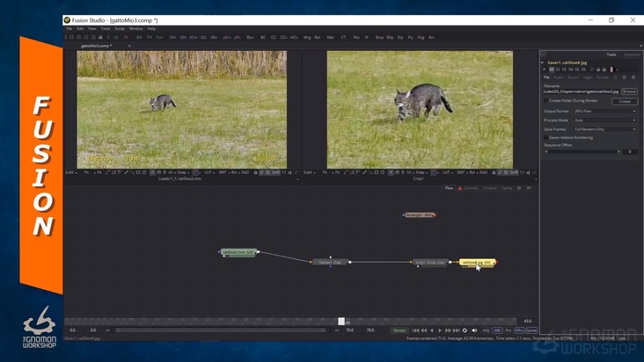Viewport: 644px width, 362px height.
Task: Click the Sequence Offset slider
Action: [582, 152]
